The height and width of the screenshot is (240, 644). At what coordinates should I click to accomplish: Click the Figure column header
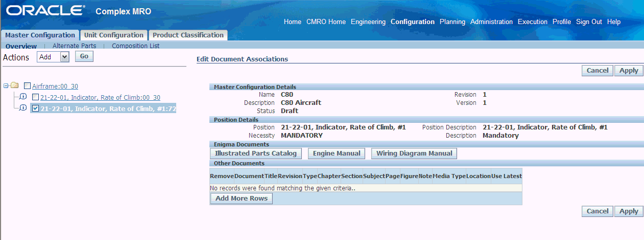(409, 176)
